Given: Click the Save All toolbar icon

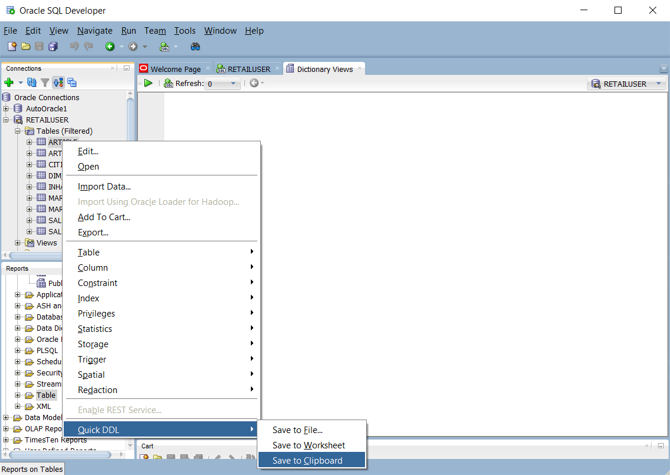Looking at the screenshot, I should [53, 47].
